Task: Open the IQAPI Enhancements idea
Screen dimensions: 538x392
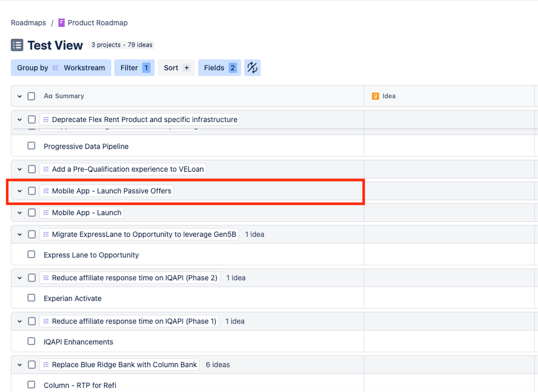Action: tap(78, 342)
